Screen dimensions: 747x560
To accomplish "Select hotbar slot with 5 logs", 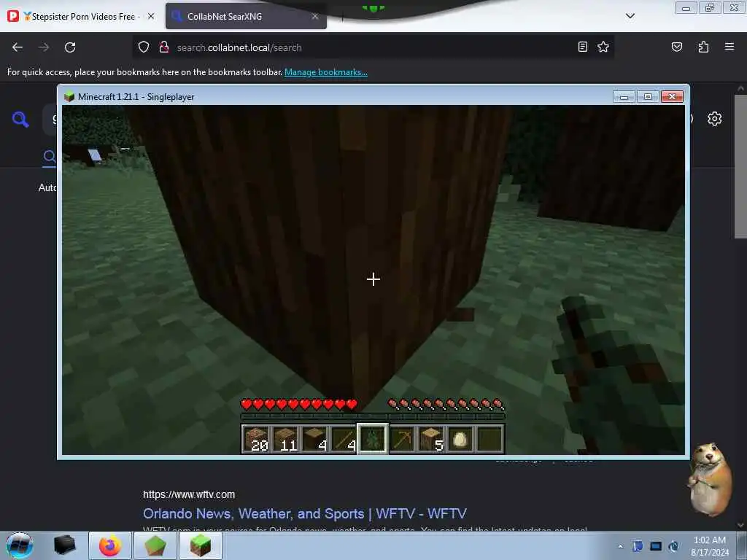I will pyautogui.click(x=431, y=438).
